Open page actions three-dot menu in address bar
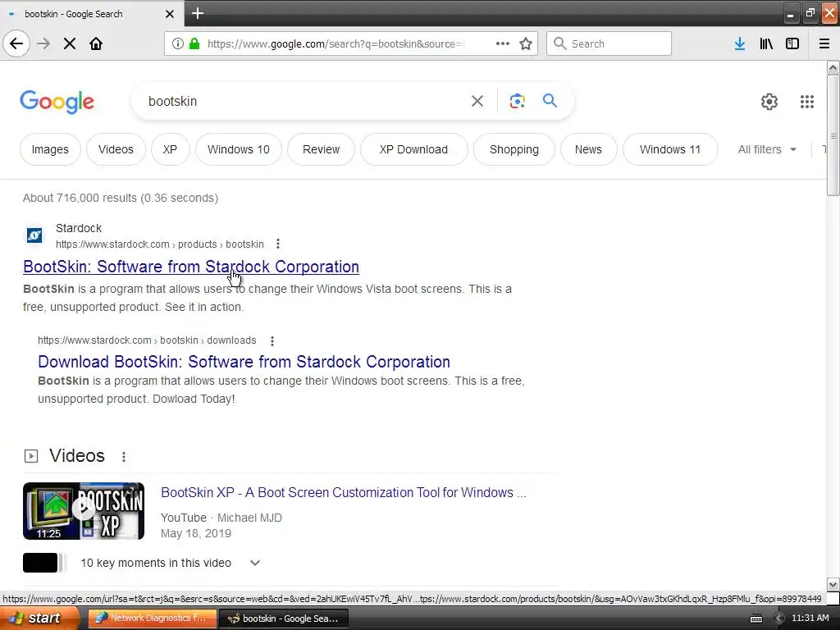Screen dimensions: 840x630 tap(503, 43)
